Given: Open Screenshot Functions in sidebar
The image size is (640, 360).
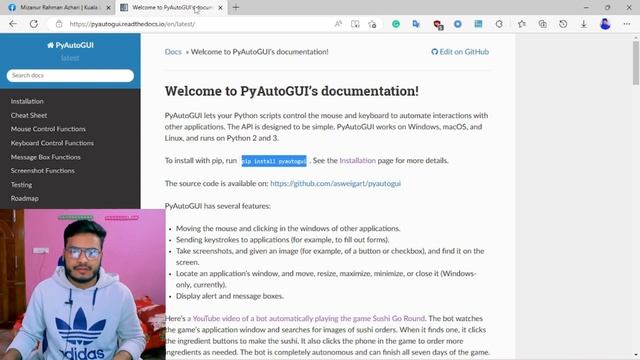Looking at the screenshot, I should [x=42, y=171].
